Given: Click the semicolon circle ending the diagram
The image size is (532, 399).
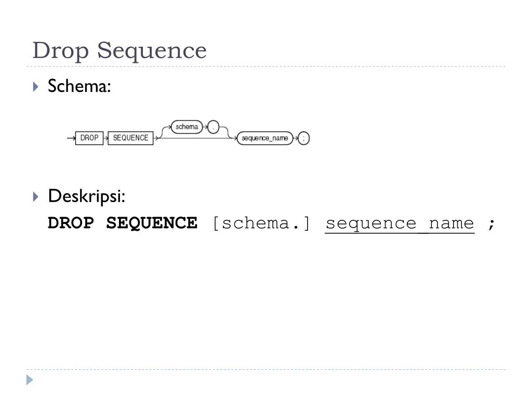Looking at the screenshot, I should click(x=303, y=138).
